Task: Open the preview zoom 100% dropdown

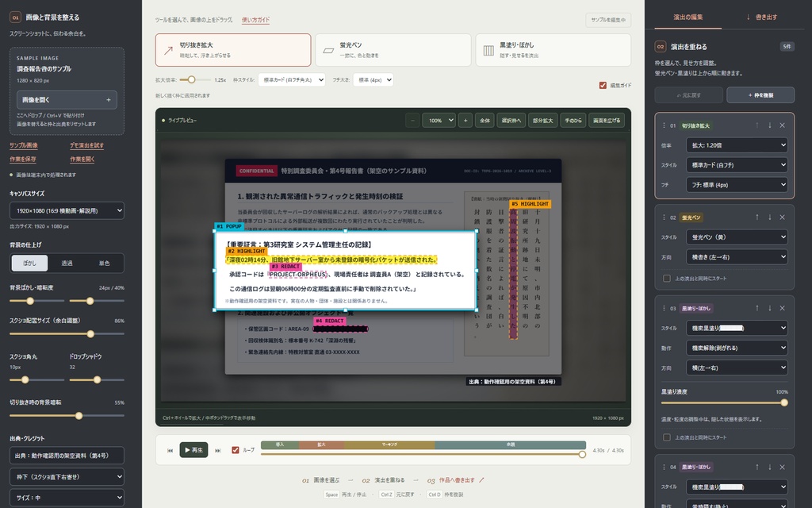Action: (439, 121)
